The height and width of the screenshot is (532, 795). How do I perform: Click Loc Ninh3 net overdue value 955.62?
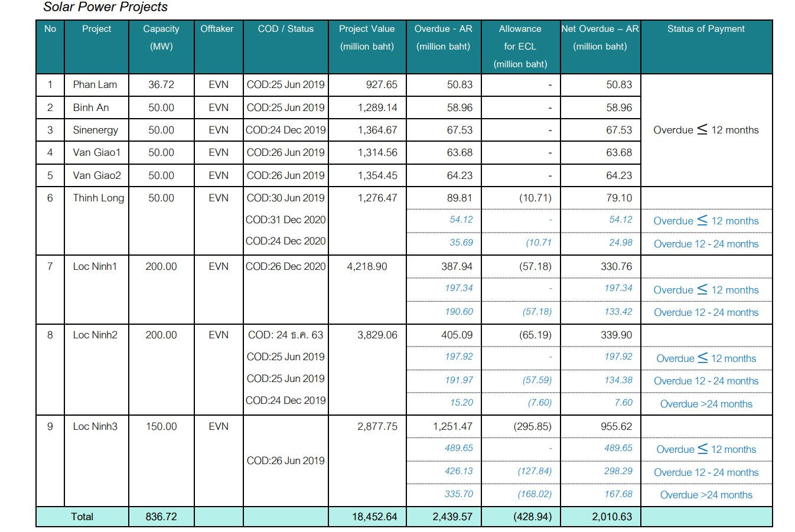pyautogui.click(x=616, y=426)
